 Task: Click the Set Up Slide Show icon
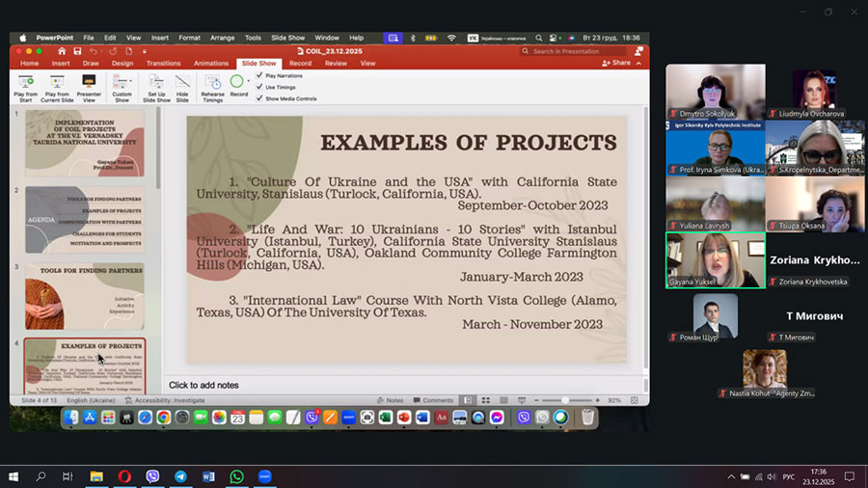pos(156,82)
